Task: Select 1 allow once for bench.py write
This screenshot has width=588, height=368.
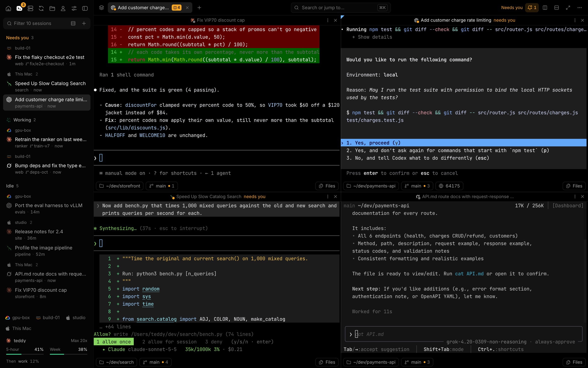Action: coord(114,342)
